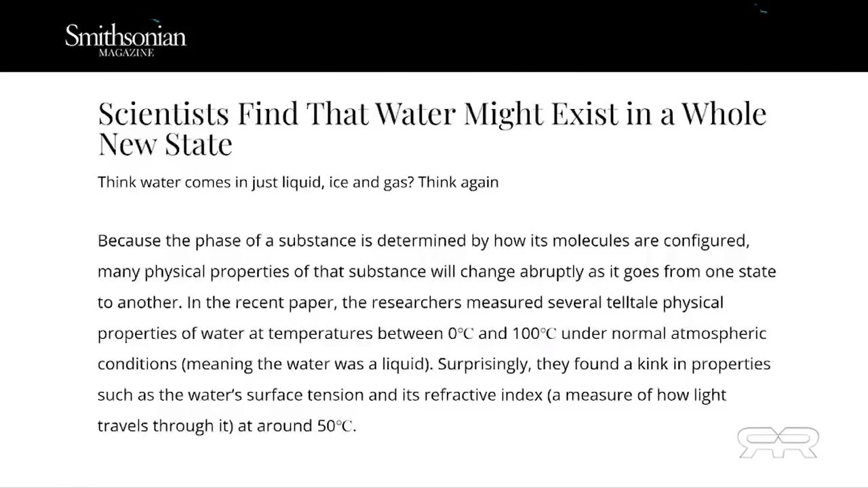Click the '0°C' temperature value

pos(460,333)
